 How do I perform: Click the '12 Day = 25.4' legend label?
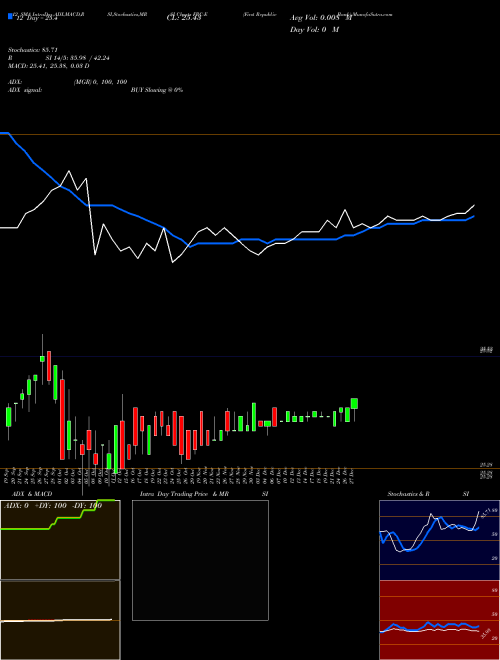37,19
